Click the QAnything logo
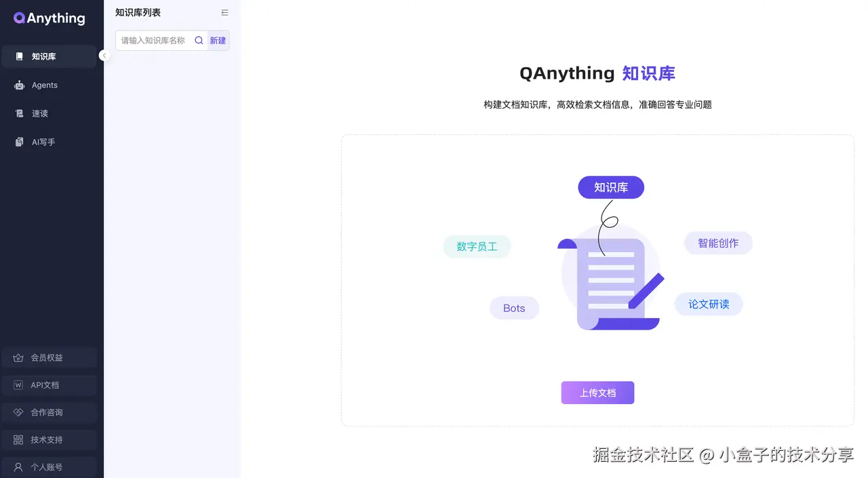Image resolution: width=868 pixels, height=478 pixels. (x=50, y=18)
